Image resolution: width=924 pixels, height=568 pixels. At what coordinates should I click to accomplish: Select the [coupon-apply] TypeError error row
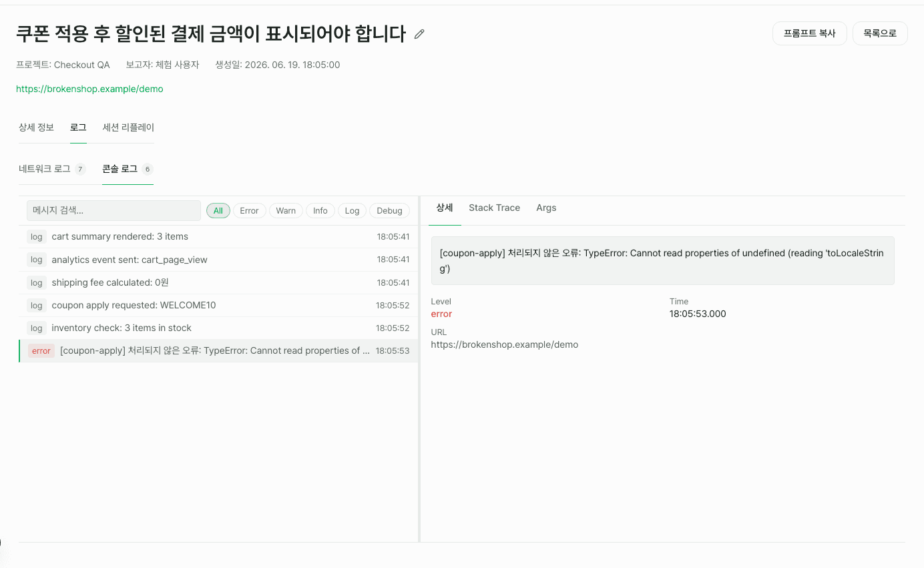tap(218, 350)
